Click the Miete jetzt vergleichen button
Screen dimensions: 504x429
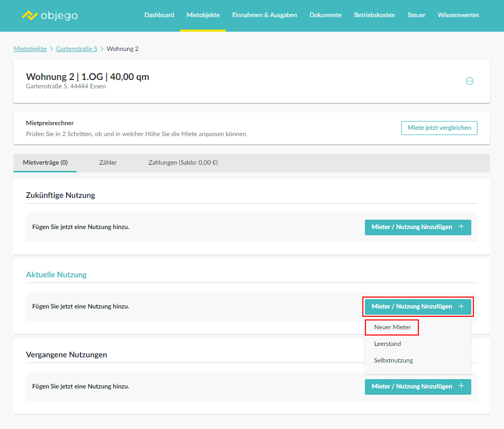coord(439,128)
